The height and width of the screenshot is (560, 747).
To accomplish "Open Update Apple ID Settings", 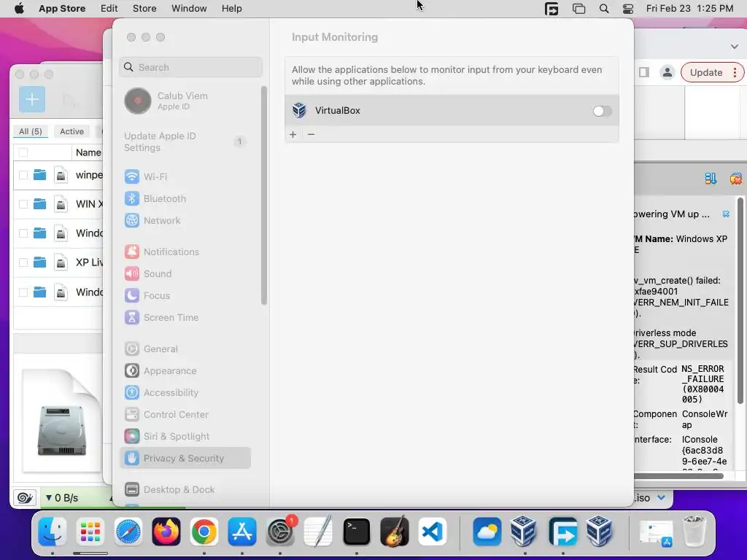I will (186, 142).
